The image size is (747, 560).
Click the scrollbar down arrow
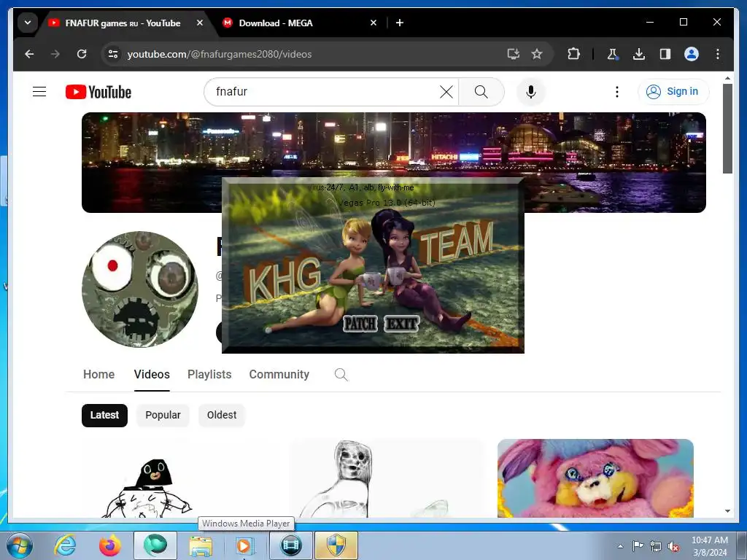click(x=727, y=511)
